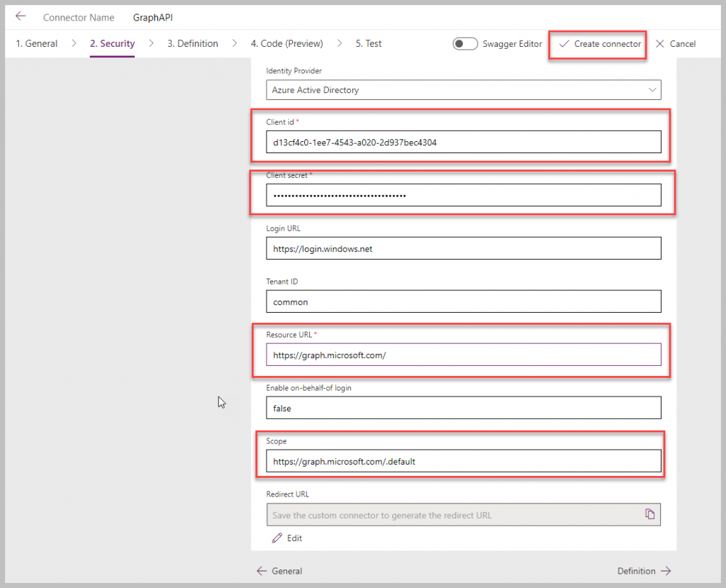Image resolution: width=726 pixels, height=588 pixels.
Task: Click the left arrow beside General at bottom
Action: 262,571
